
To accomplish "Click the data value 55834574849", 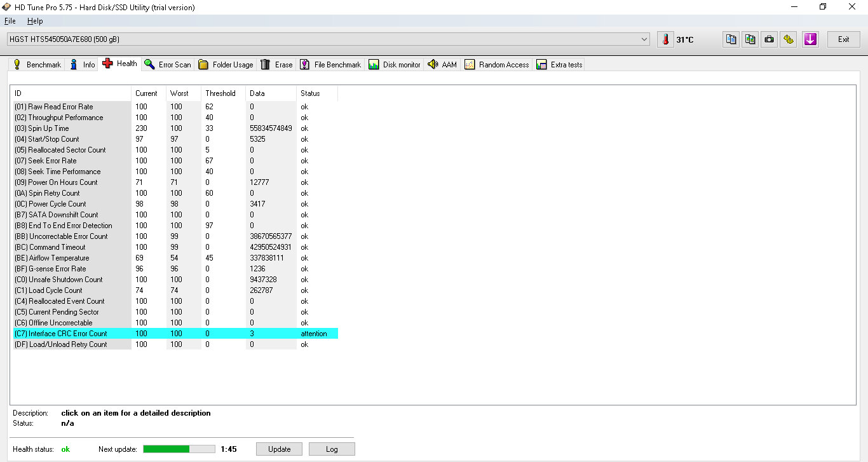I will pyautogui.click(x=271, y=128).
